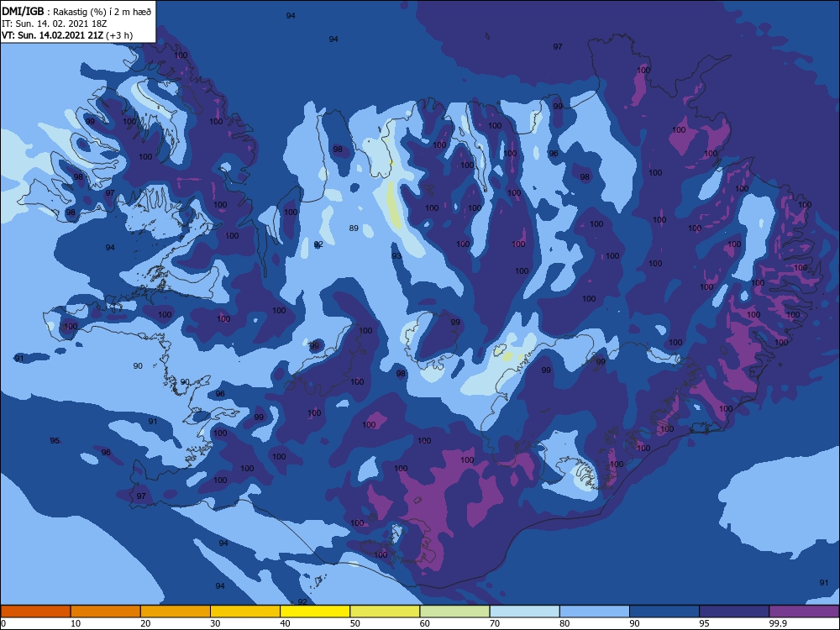The image size is (840, 630).
Task: Click the "20" legend scale label
Action: pos(145,623)
